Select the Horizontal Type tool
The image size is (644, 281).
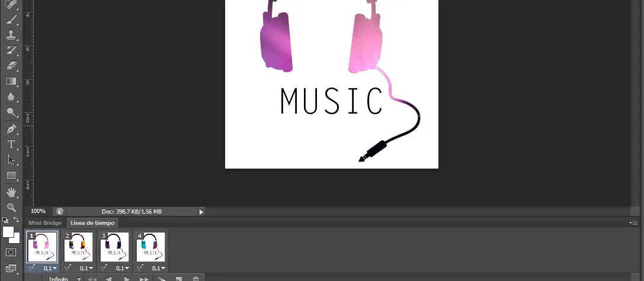pos(11,144)
